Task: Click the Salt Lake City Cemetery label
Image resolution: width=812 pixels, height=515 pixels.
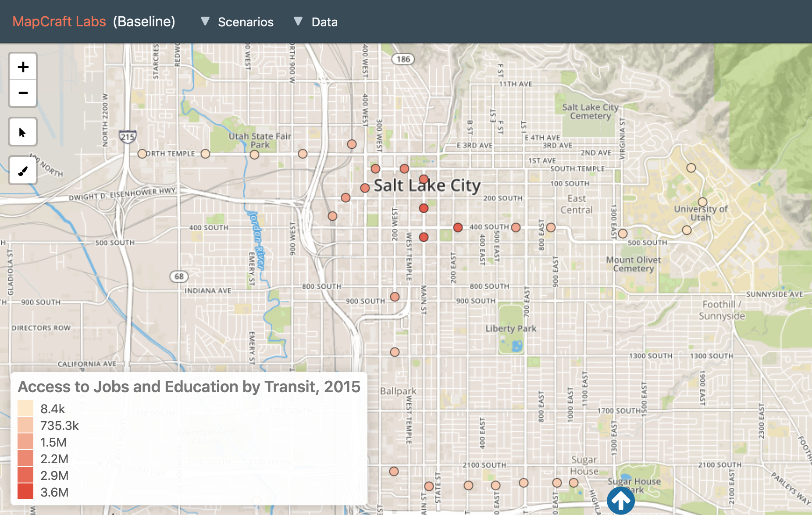Action: (x=590, y=111)
